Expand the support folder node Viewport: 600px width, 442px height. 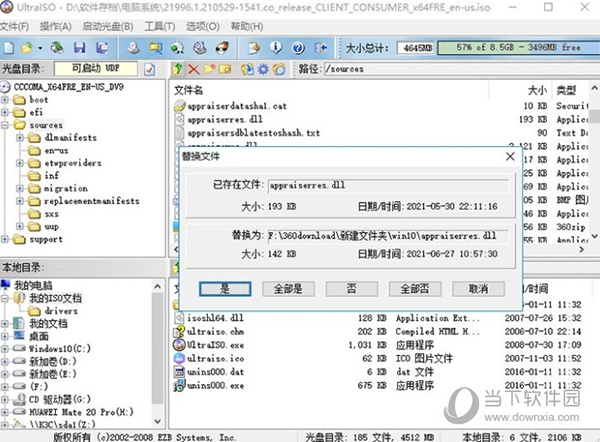tap(5, 239)
